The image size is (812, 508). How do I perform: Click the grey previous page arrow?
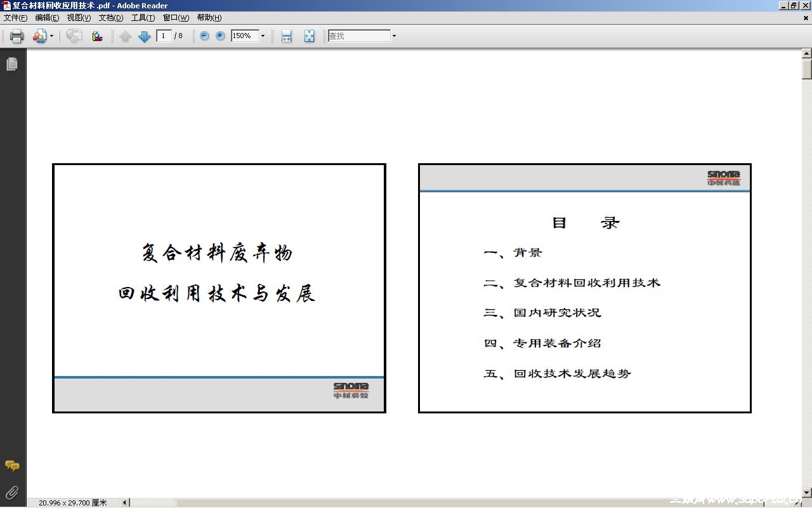(x=125, y=36)
